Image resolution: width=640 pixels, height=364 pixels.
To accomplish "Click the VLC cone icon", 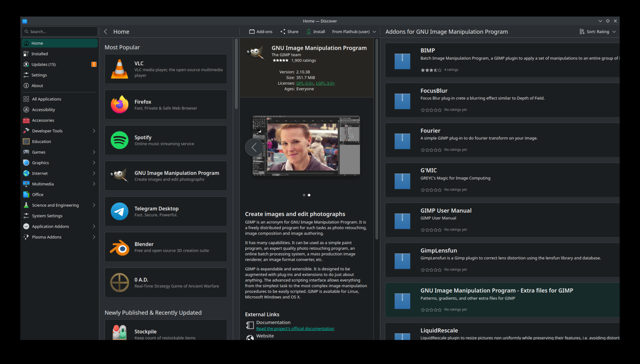I will (x=120, y=69).
